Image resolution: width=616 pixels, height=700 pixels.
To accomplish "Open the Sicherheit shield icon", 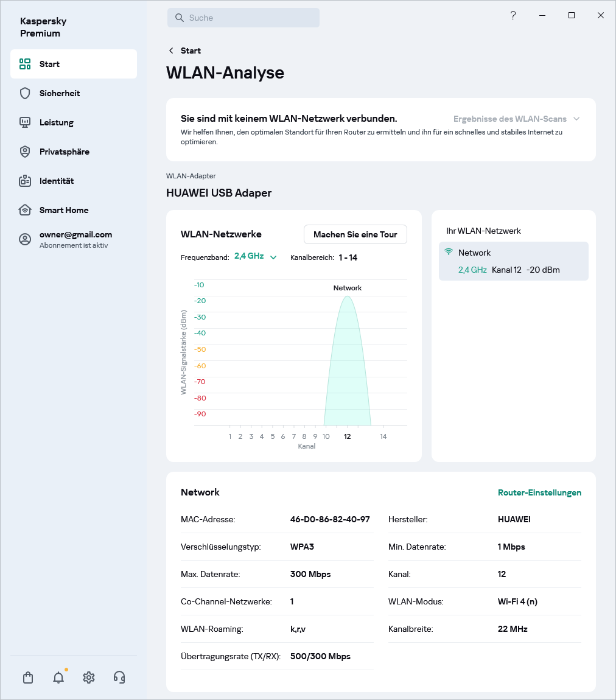I will pyautogui.click(x=24, y=93).
